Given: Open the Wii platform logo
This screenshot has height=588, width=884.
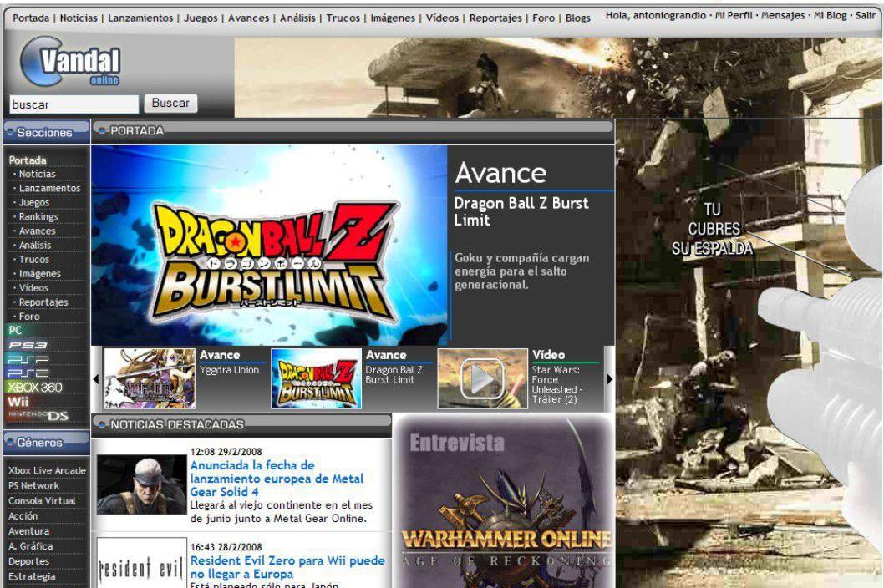Looking at the screenshot, I should pyautogui.click(x=18, y=402).
